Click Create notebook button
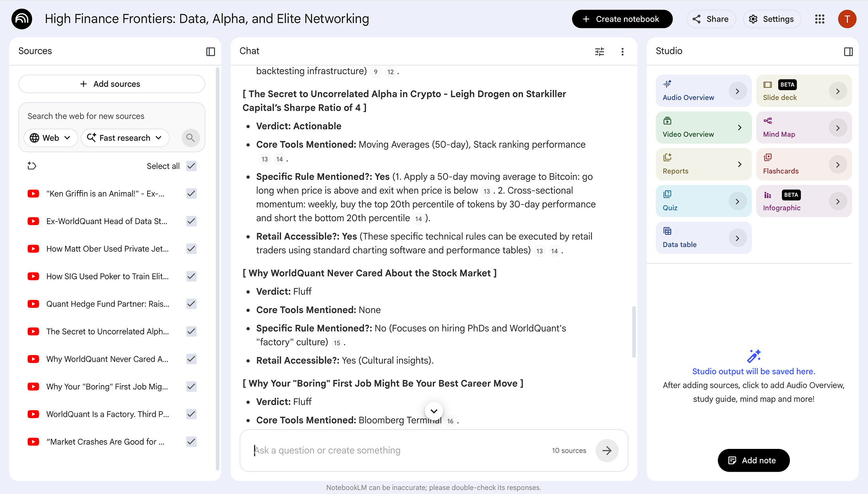Screen dimensions: 868x494 click(x=622, y=19)
